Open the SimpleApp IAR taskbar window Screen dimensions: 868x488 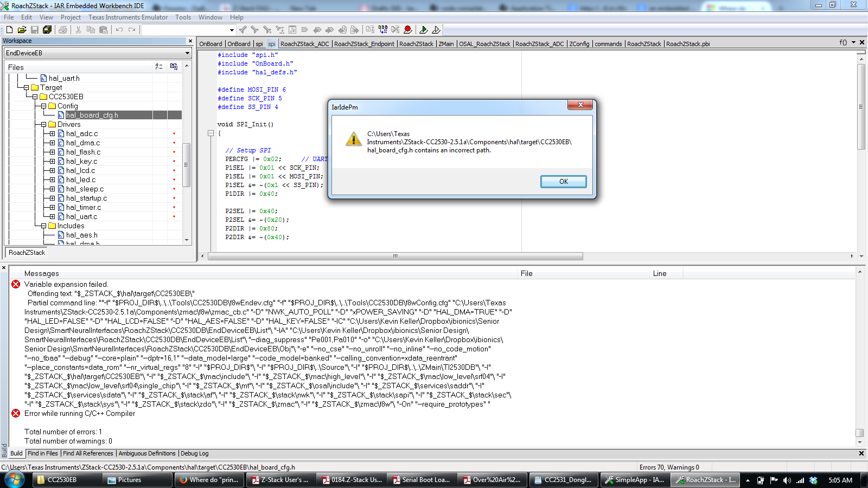[x=635, y=480]
